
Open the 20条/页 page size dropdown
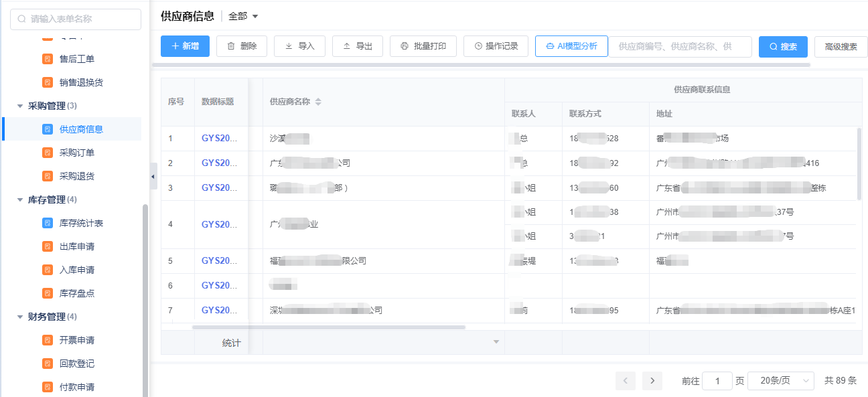pos(780,380)
